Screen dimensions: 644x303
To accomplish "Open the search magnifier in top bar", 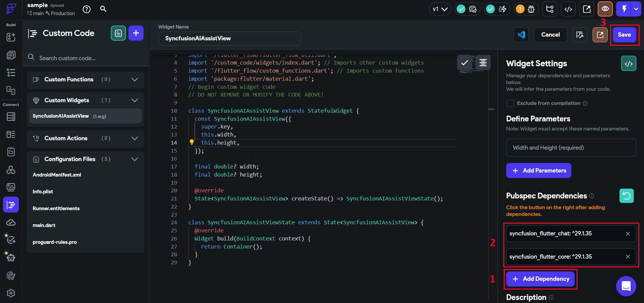I will [103, 9].
